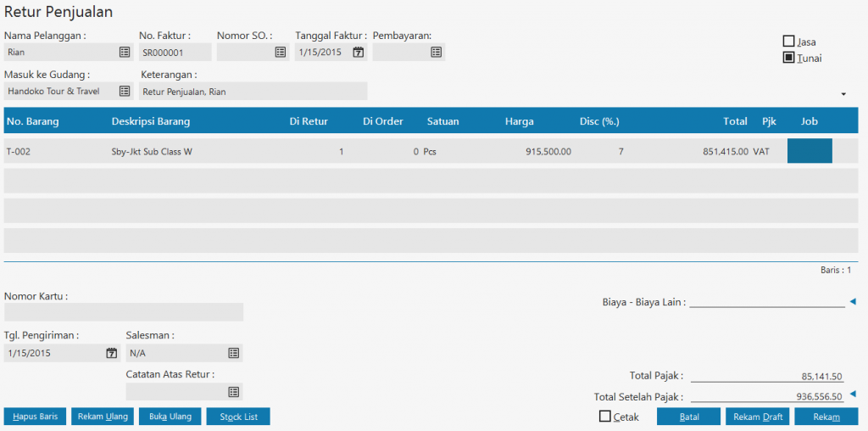Open the Masuk ke Gudang lookup icon
Viewport: 868px width, 431px height.
pyautogui.click(x=125, y=91)
